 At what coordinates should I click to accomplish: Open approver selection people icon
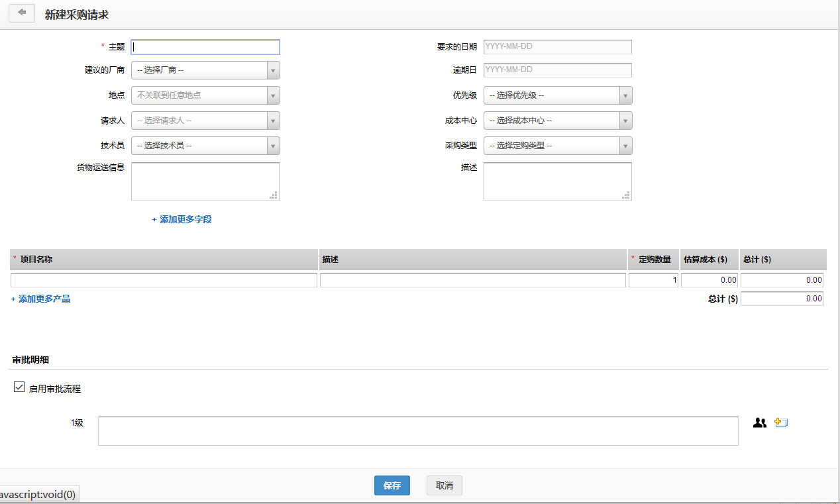pos(759,423)
